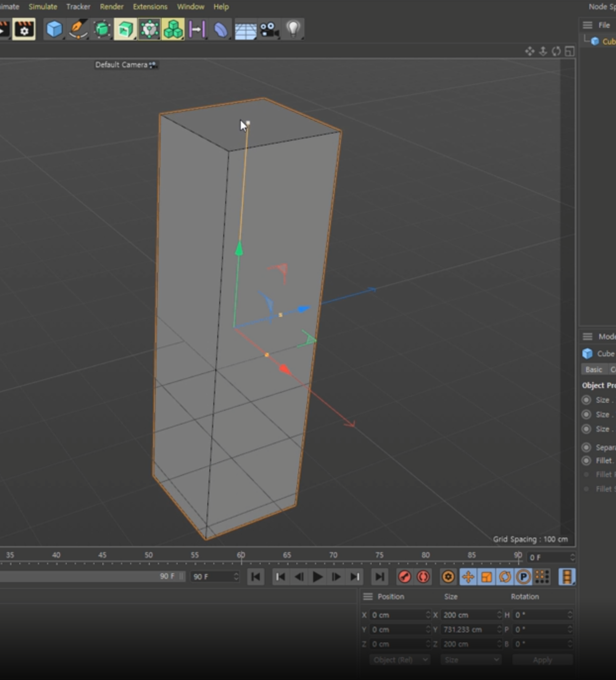The width and height of the screenshot is (616, 680).
Task: Open the Render menu
Action: pos(112,7)
